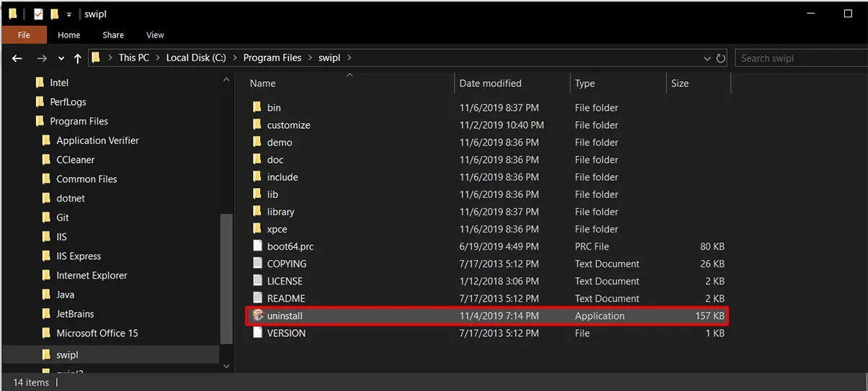Select swipl in the navigation tree
This screenshot has width=868, height=391.
tap(67, 354)
